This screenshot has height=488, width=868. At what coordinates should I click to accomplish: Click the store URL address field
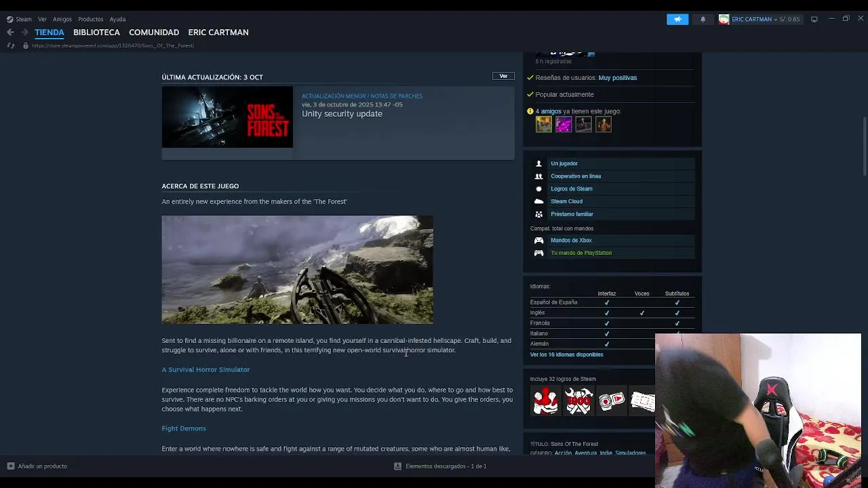click(113, 45)
